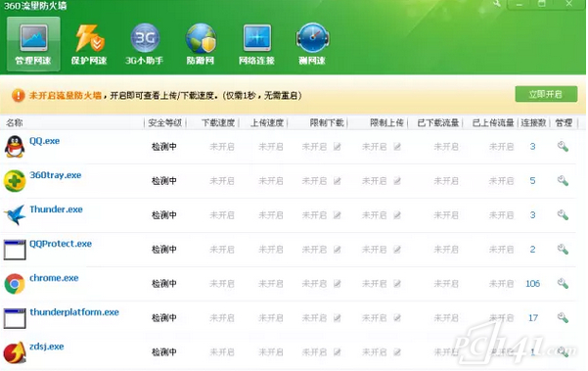Manage 360tray.exe with its wrench icon
Image resolution: width=588 pixels, height=371 pixels.
click(x=563, y=181)
